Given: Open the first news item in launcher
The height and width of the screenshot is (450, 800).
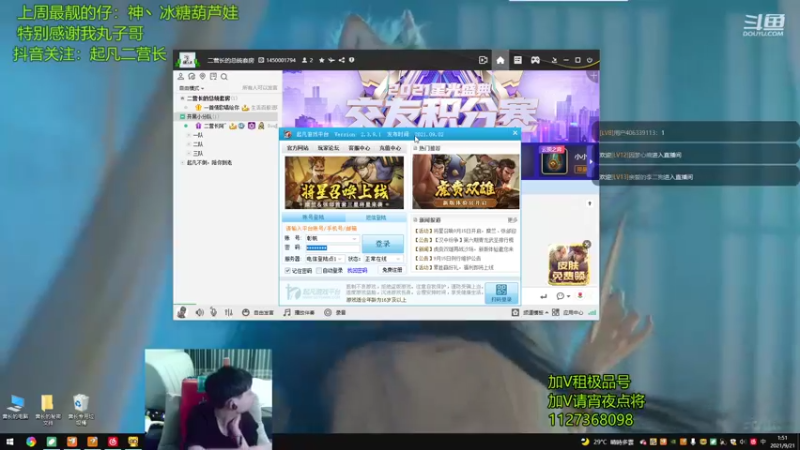Looking at the screenshot, I should tap(467, 231).
